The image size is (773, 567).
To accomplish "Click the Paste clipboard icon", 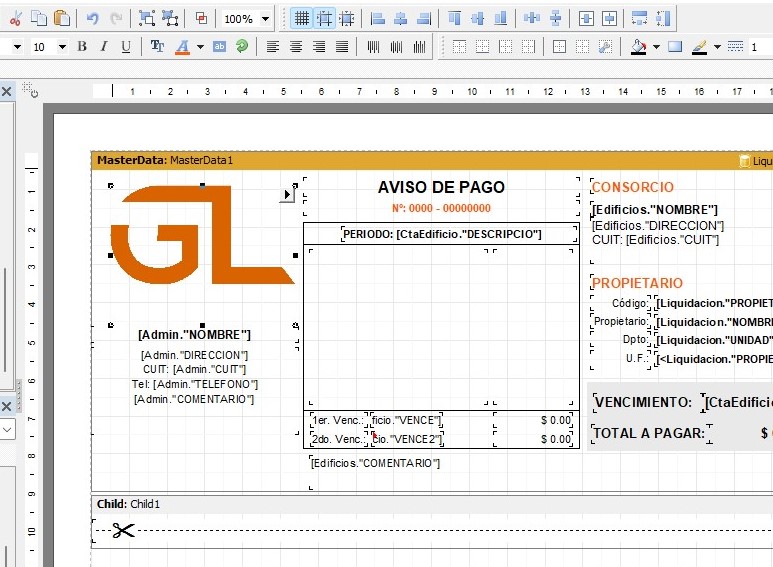I will pos(62,18).
